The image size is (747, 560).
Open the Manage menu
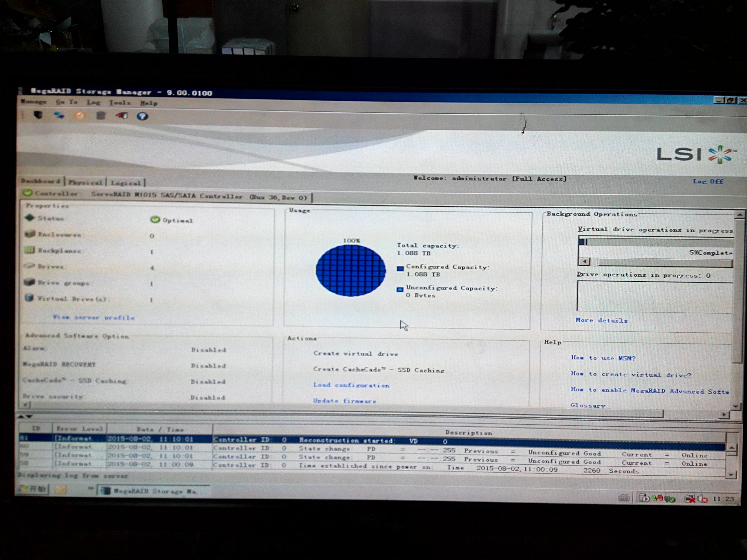tap(33, 102)
